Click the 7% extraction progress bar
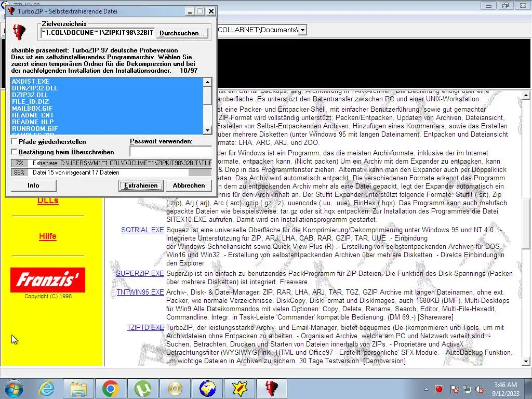532x399 pixels. click(111, 163)
